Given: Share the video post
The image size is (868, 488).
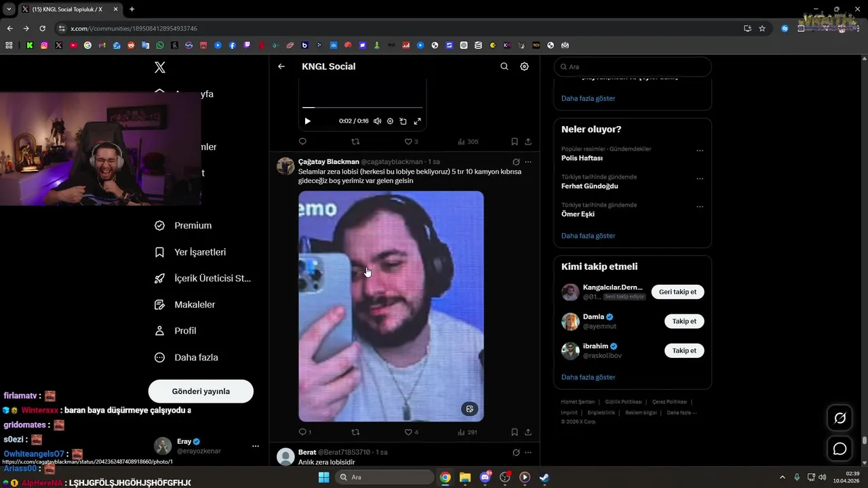Looking at the screenshot, I should click(528, 142).
